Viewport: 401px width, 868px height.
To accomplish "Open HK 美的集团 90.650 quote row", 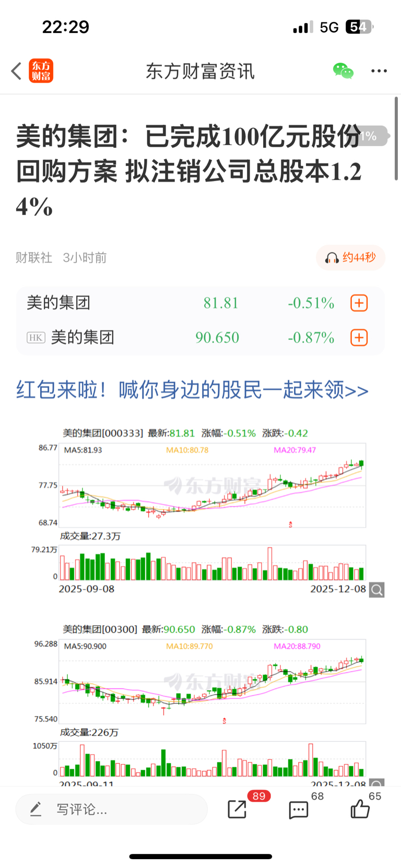I will (x=200, y=338).
